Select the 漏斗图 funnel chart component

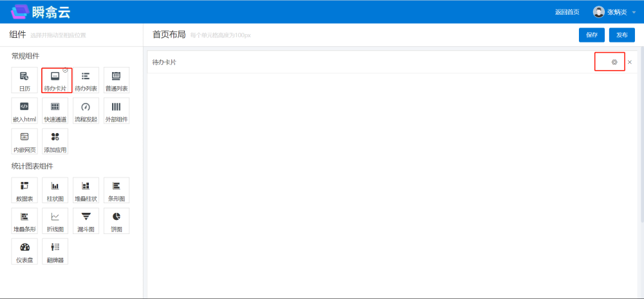(x=86, y=221)
